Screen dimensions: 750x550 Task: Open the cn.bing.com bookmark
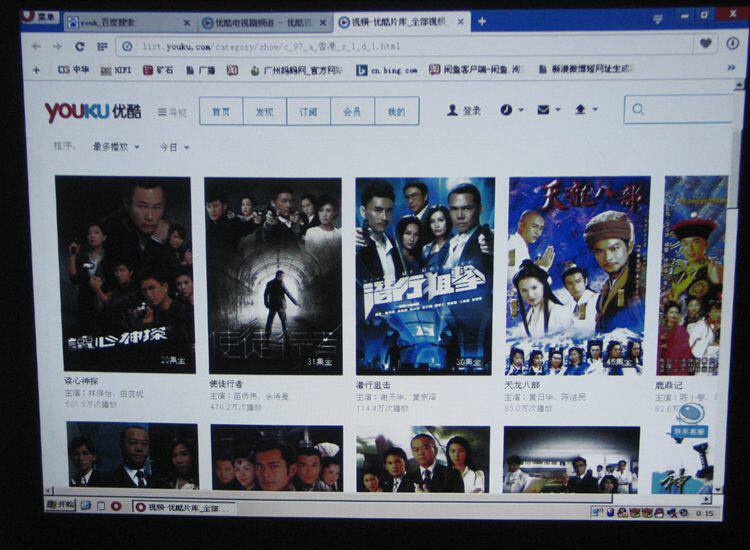coord(387,70)
